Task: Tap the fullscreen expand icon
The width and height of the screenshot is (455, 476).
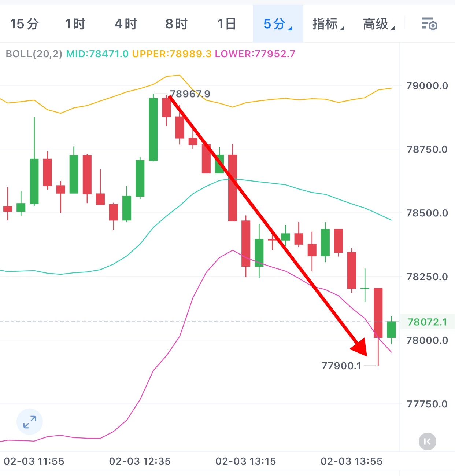Action: pos(30,422)
